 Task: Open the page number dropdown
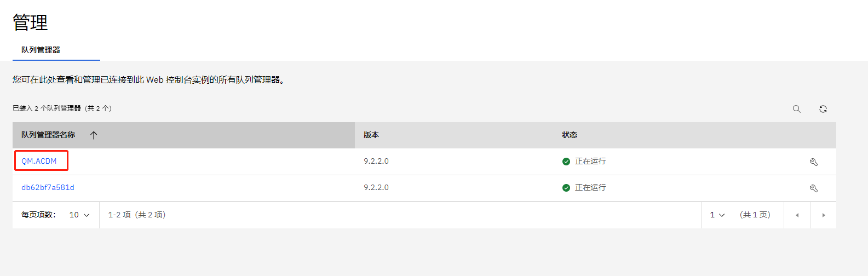point(717,215)
